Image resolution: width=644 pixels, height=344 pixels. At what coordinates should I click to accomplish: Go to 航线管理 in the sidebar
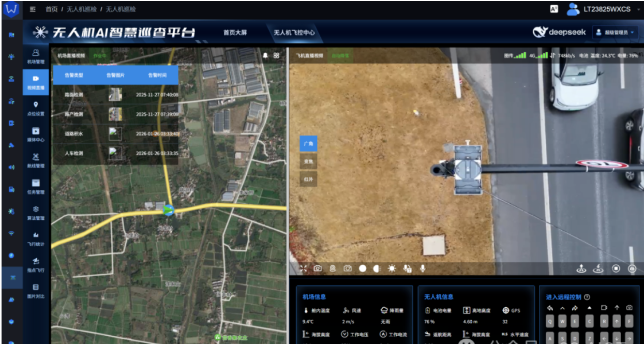(x=36, y=160)
